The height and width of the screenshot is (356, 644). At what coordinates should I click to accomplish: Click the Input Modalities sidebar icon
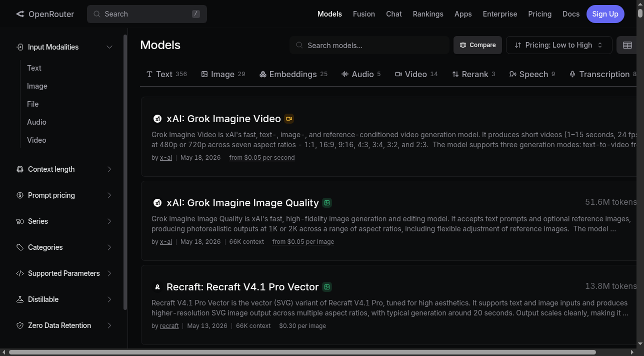tap(20, 47)
